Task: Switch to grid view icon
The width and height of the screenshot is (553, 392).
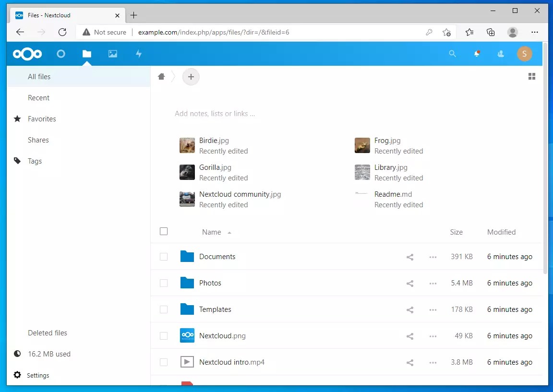Action: (532, 76)
